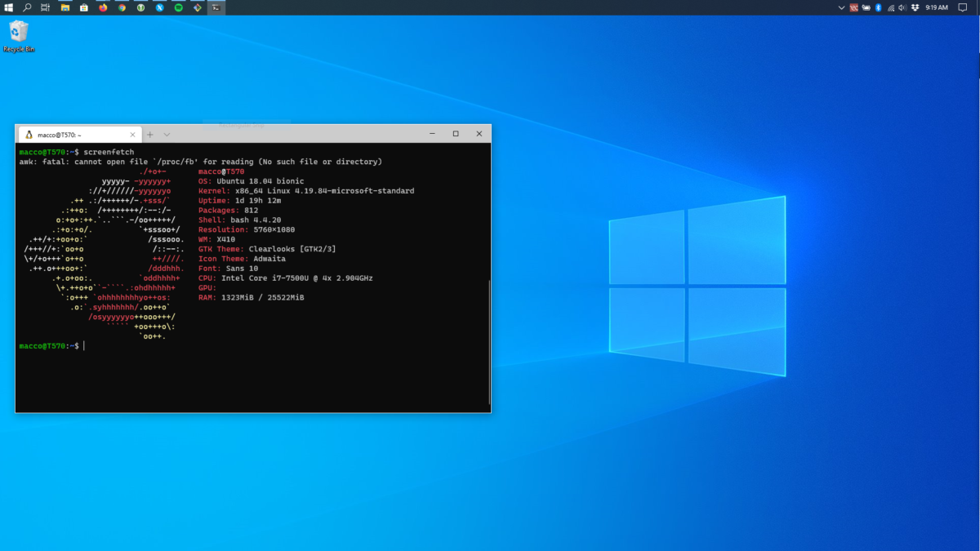Viewport: 980px width, 551px height.
Task: Open the volume control in system tray
Action: [x=903, y=7]
